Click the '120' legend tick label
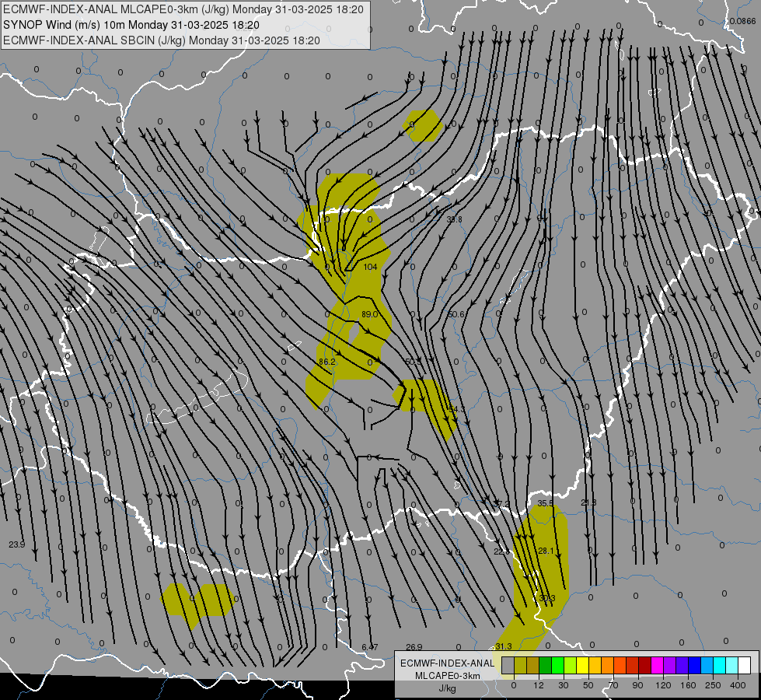761x700 pixels. 663,685
